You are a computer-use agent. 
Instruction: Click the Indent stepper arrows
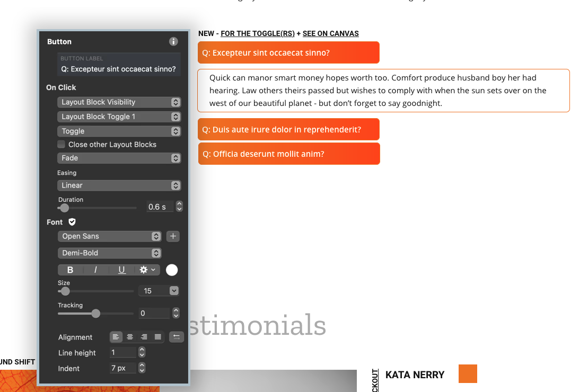tap(142, 368)
